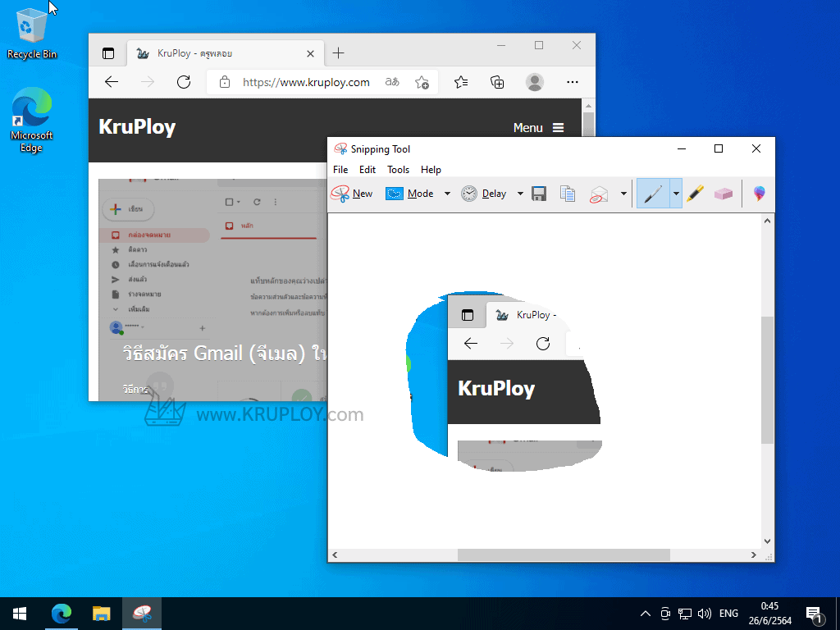The height and width of the screenshot is (630, 840).
Task: Select the KruPloy tab in Edge
Action: coord(225,53)
